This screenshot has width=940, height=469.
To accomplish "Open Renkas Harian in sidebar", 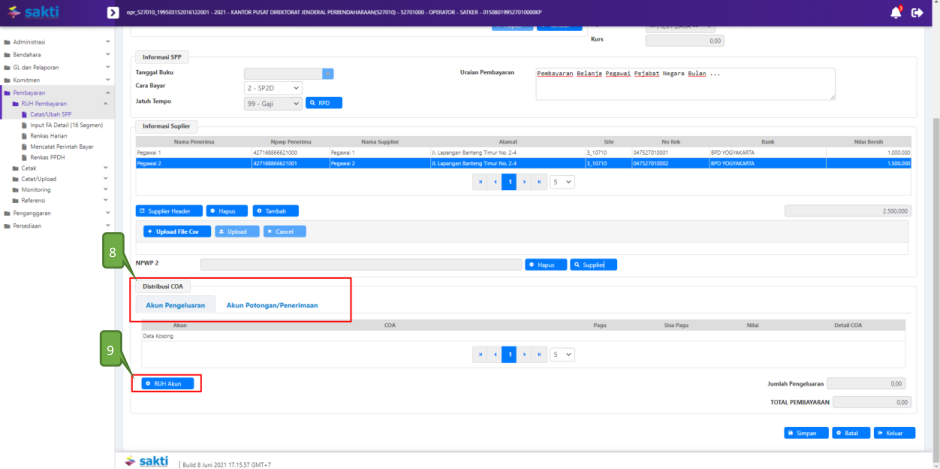I will pos(50,136).
